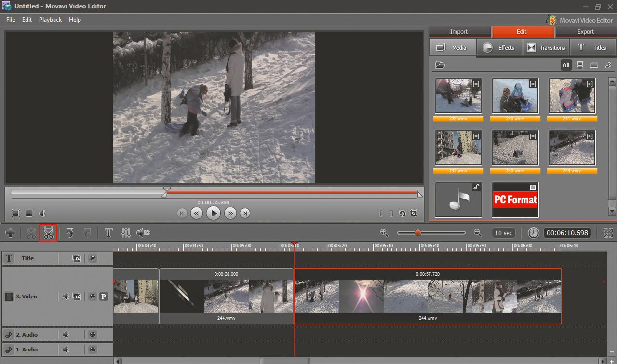
Task: Set the left bracket trim marker
Action: tap(381, 213)
